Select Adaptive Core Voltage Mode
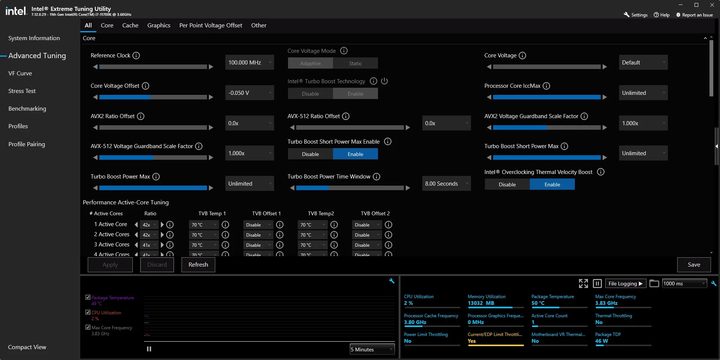Screen dimensions: 720x360 (310, 63)
